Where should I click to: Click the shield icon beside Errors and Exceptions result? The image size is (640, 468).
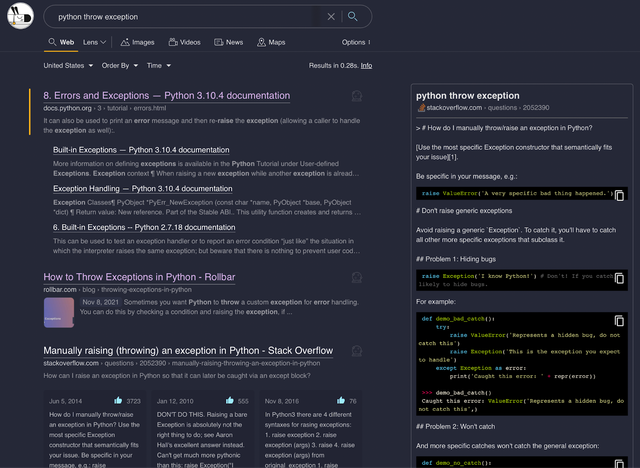pyautogui.click(x=357, y=96)
